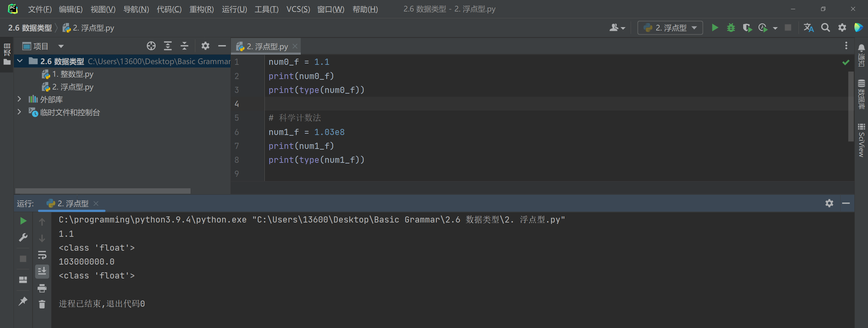Open the 通知 notifications sidebar

click(861, 55)
